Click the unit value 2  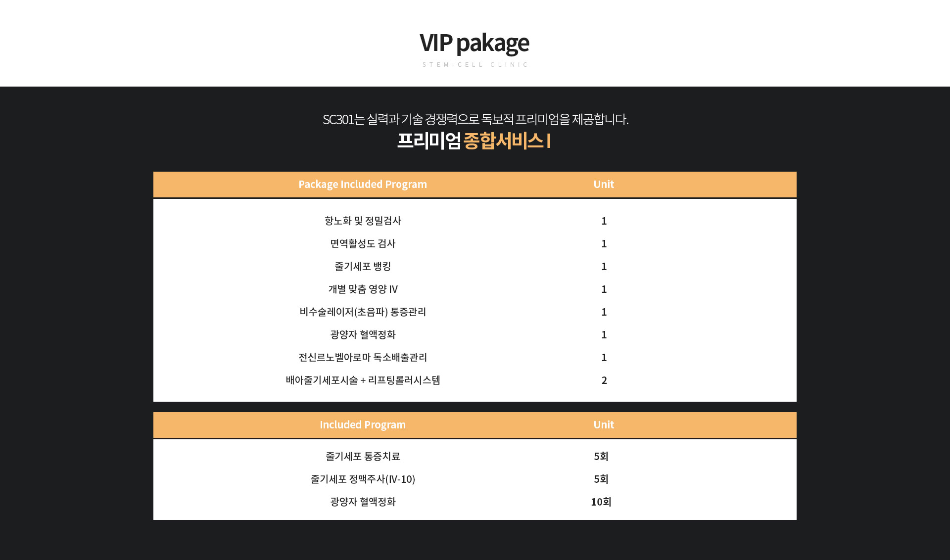[604, 380]
